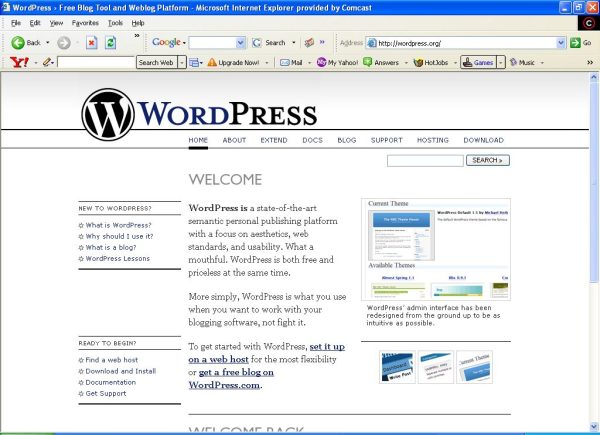Click the vertical scrollbar up arrow
600x435 pixels.
click(x=593, y=77)
